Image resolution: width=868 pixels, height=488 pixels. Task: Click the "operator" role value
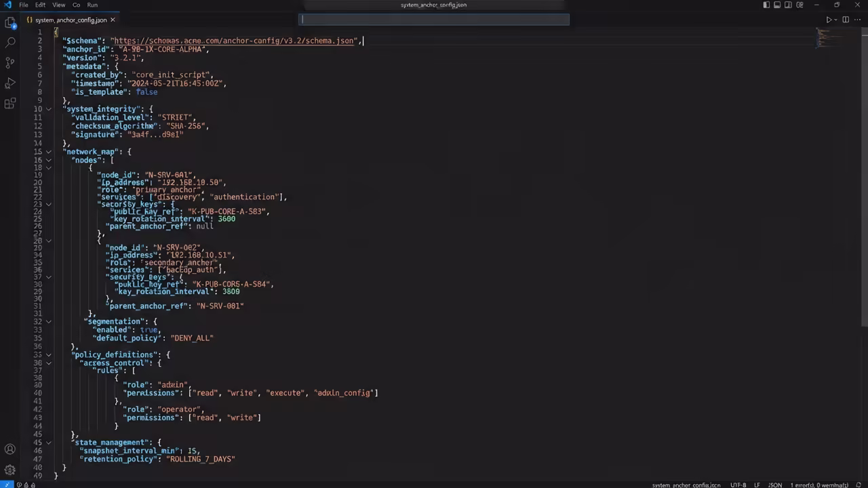(180, 409)
